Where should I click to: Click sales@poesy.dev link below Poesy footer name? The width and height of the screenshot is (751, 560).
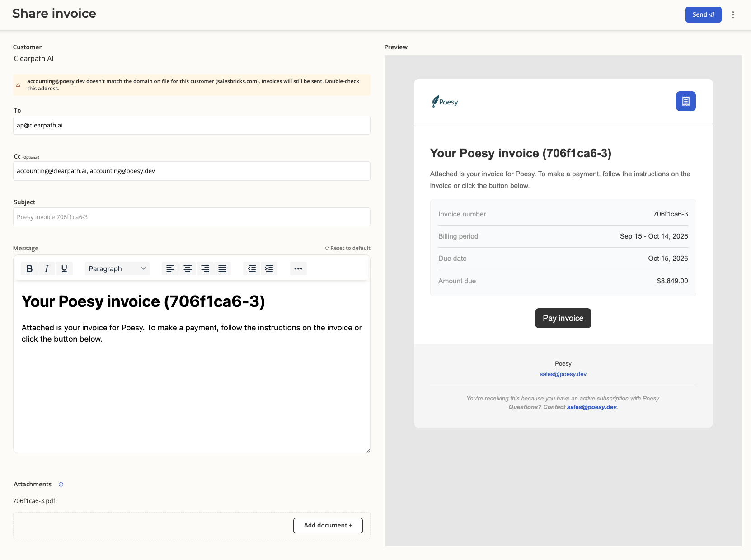(x=563, y=374)
